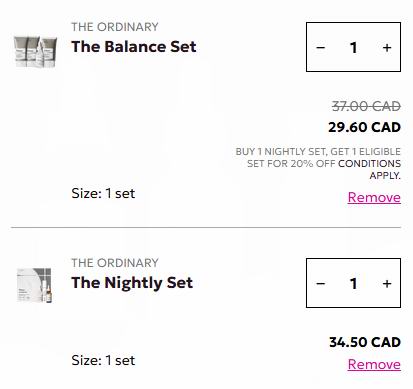Select the discounted 29.60 CAD price
413x389 pixels.
(x=364, y=127)
